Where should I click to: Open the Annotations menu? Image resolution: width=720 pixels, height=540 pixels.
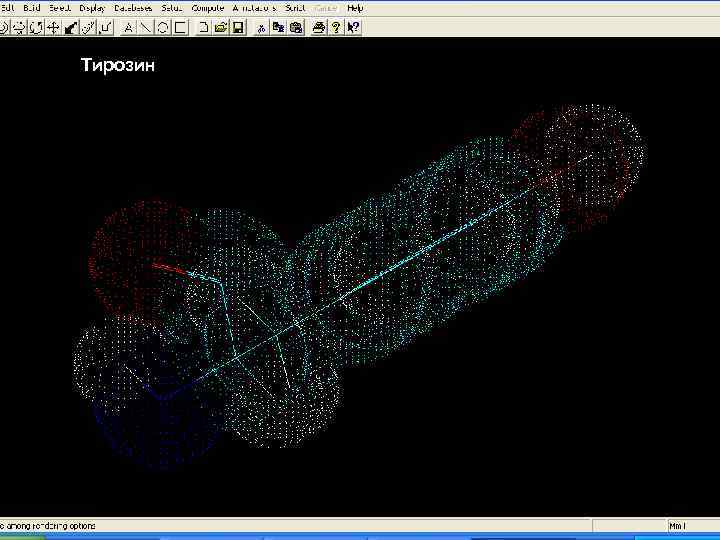(254, 8)
